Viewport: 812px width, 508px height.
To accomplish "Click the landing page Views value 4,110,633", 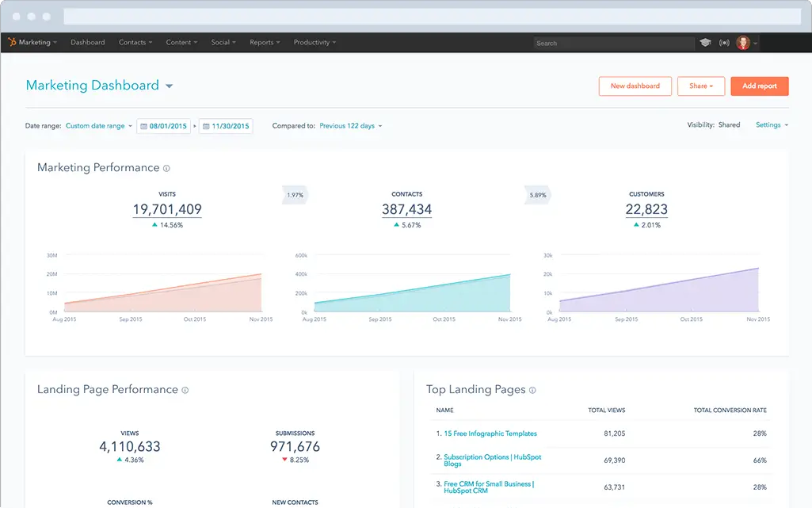I will (130, 446).
